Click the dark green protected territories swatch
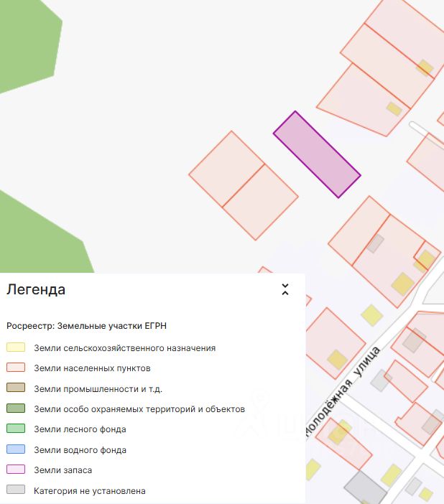444x504 pixels. click(x=16, y=409)
